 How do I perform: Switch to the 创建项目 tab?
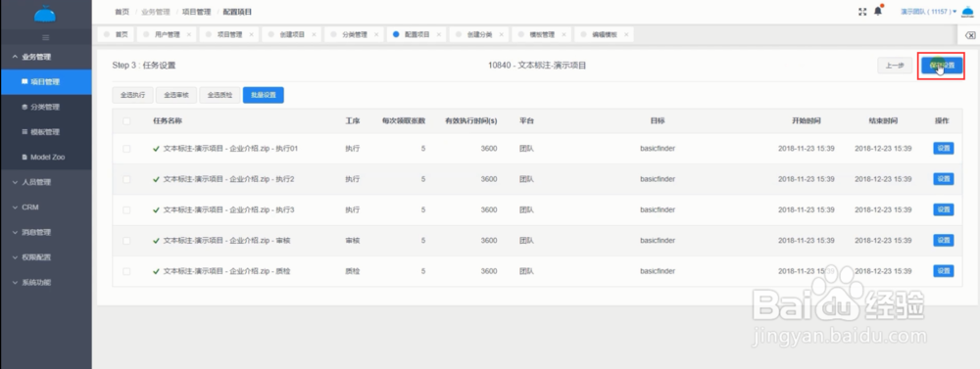[x=291, y=35]
